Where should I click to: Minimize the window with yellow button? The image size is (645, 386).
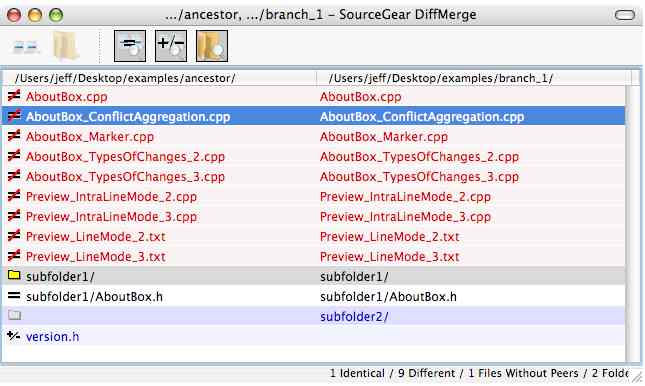click(35, 15)
